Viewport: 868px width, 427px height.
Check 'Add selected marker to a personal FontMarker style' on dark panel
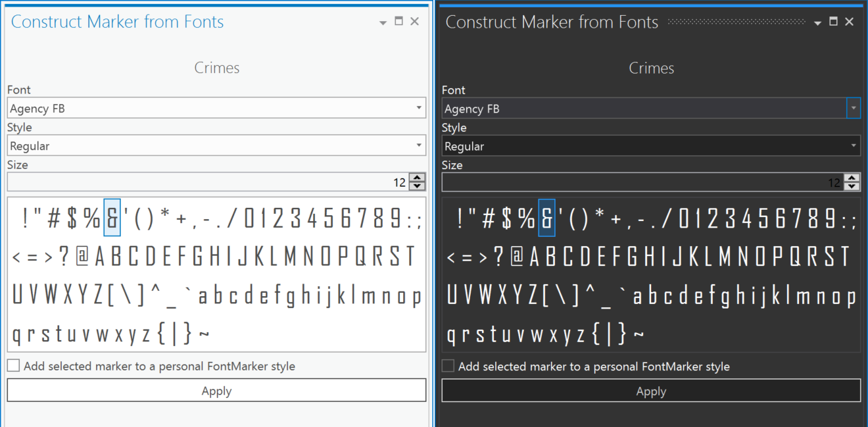(448, 366)
